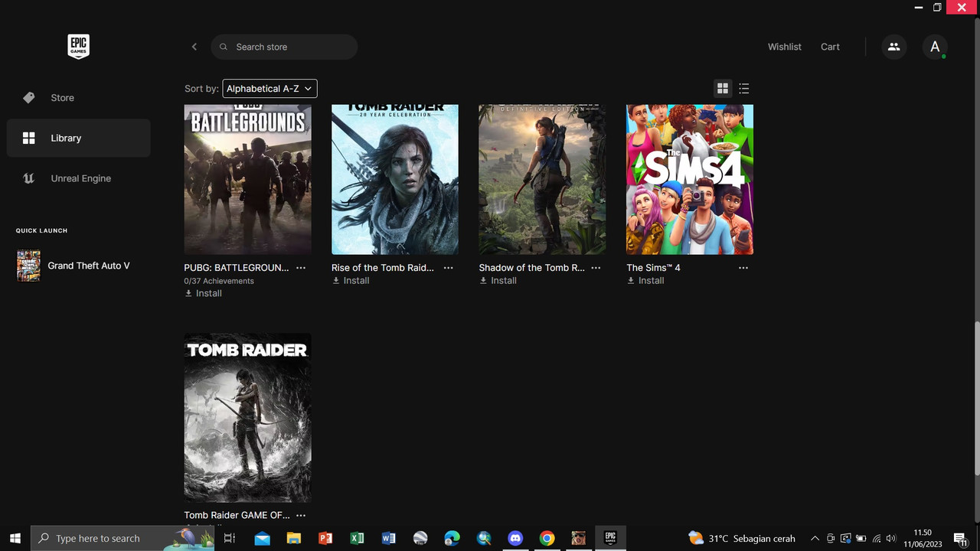Open Excel from the taskbar
The width and height of the screenshot is (980, 551).
(x=357, y=538)
